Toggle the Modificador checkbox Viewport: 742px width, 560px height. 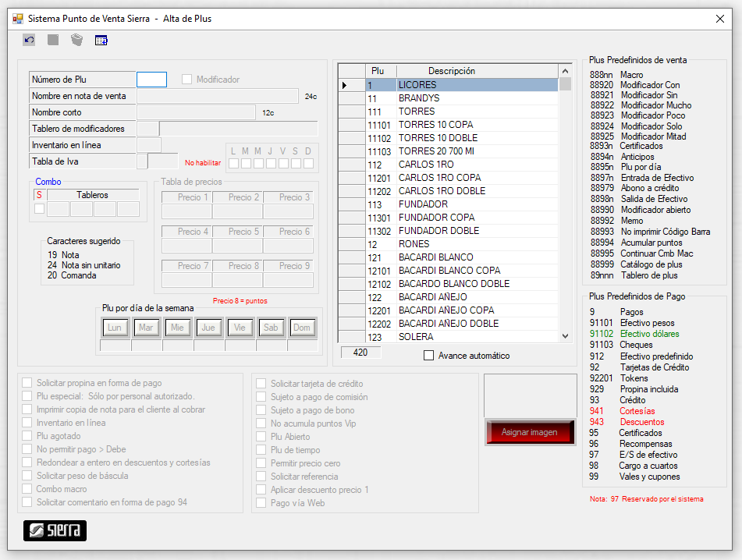coord(187,80)
